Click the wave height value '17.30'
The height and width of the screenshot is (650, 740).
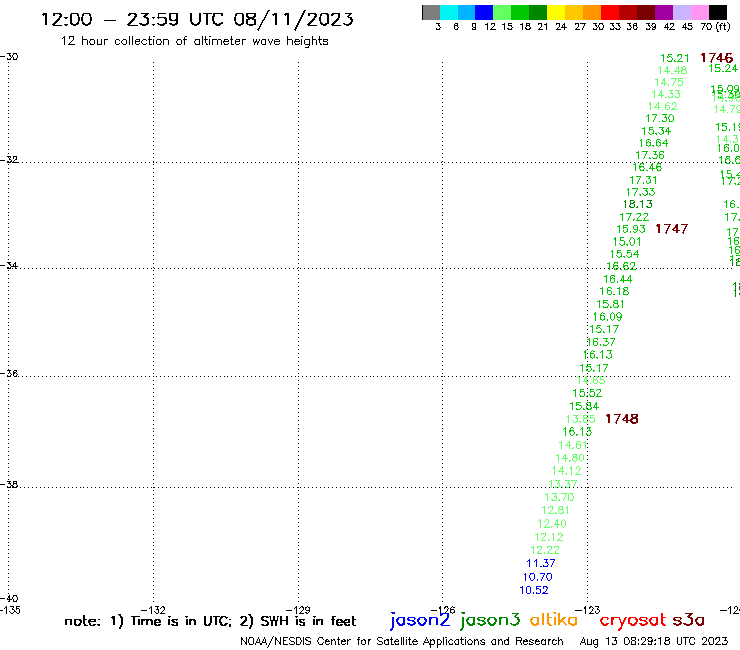[x=660, y=118]
